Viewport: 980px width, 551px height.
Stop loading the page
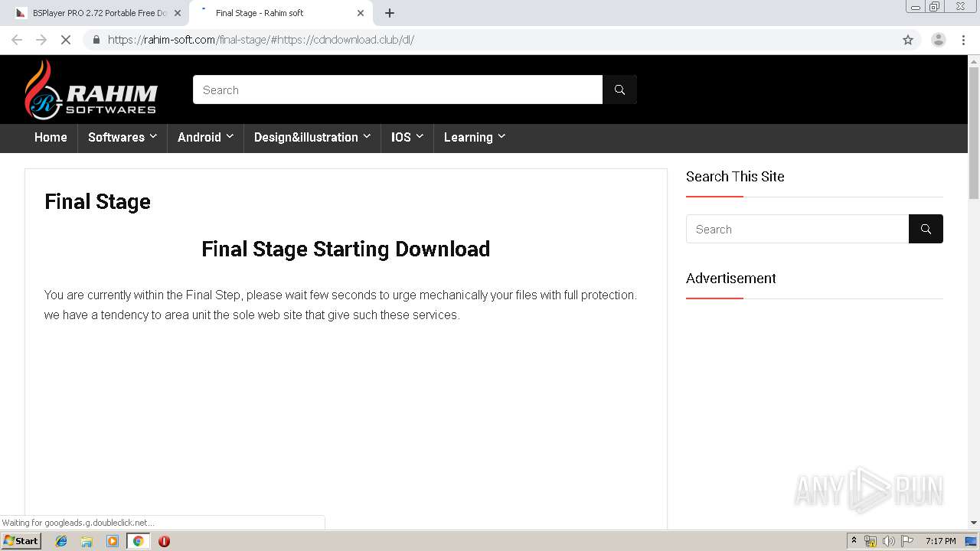pos(66,40)
